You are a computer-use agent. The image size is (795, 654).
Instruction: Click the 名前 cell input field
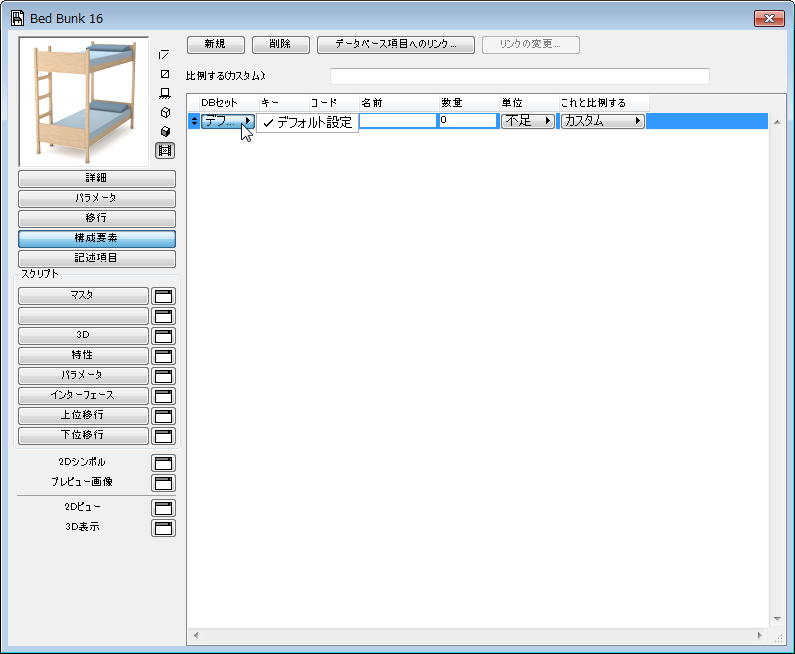pos(398,121)
